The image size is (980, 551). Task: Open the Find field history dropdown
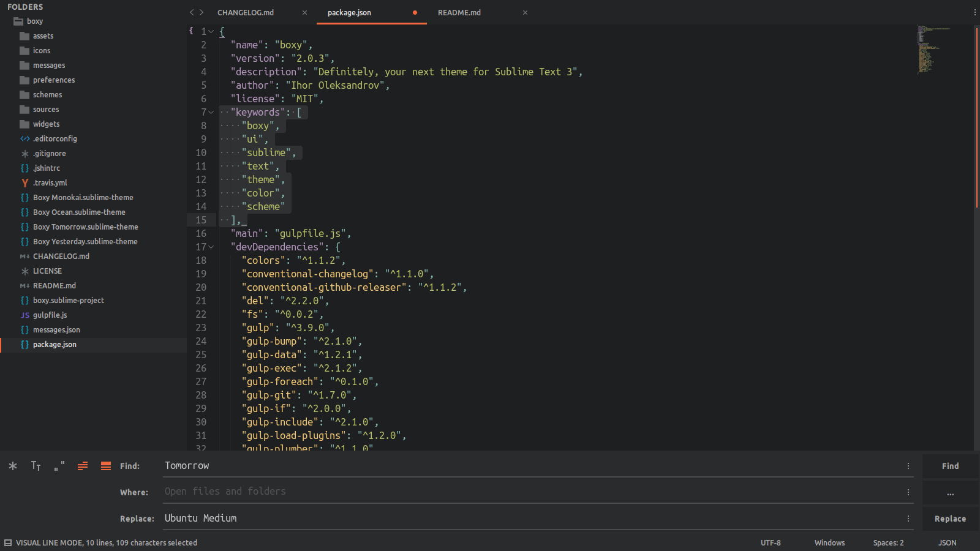tap(908, 467)
